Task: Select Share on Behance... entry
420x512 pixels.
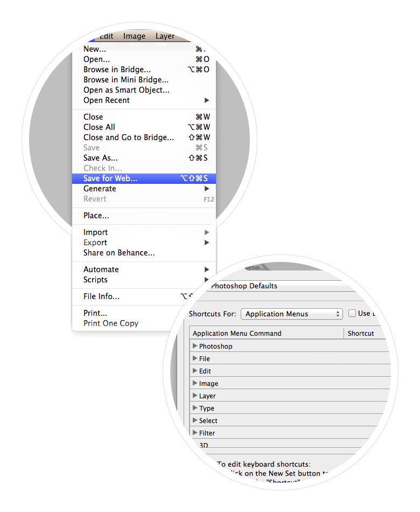Action: click(x=144, y=253)
